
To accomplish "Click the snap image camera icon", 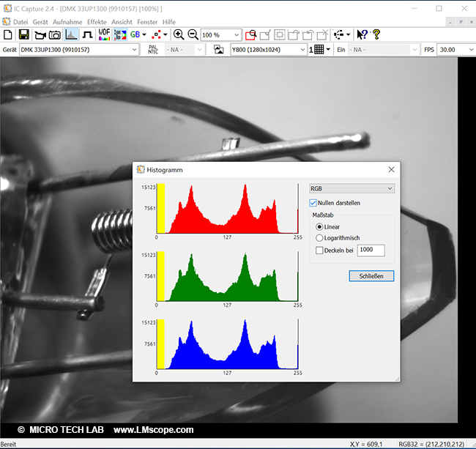I will [55, 34].
